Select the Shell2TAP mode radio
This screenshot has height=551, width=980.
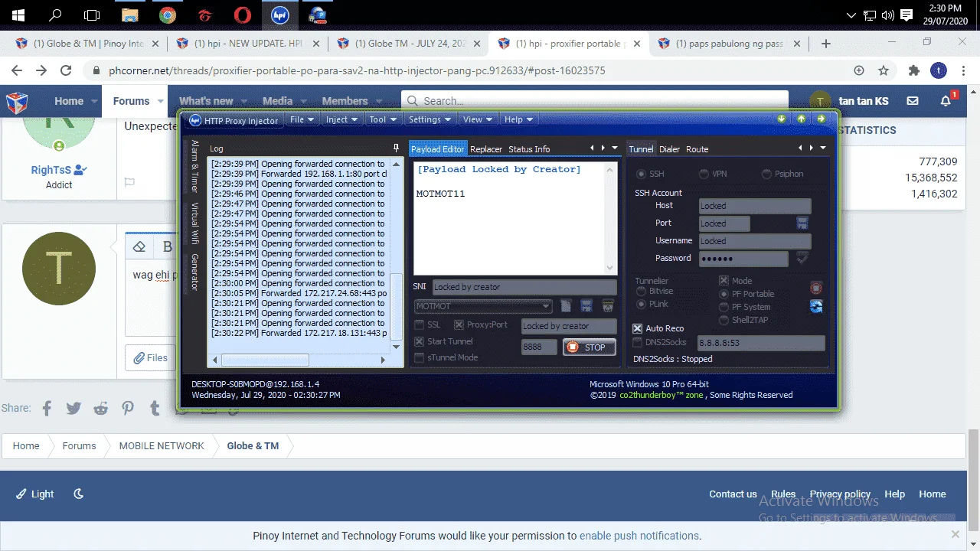click(724, 320)
